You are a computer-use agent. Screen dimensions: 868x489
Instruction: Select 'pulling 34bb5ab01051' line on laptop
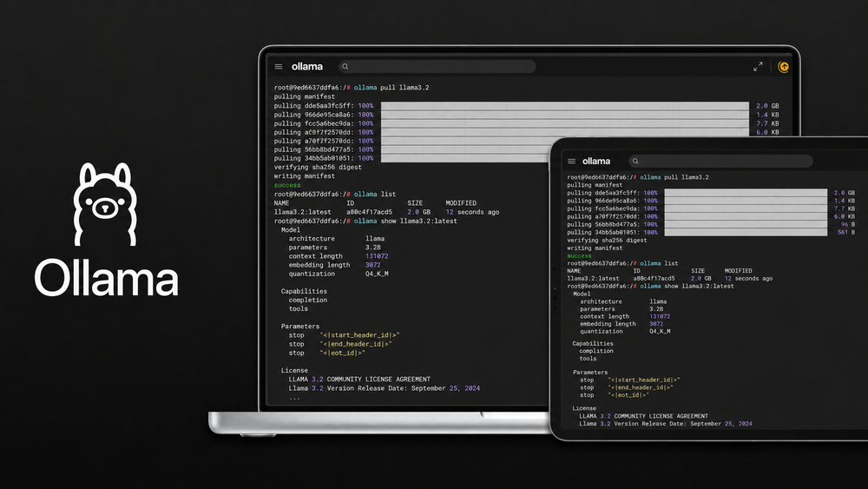(323, 158)
